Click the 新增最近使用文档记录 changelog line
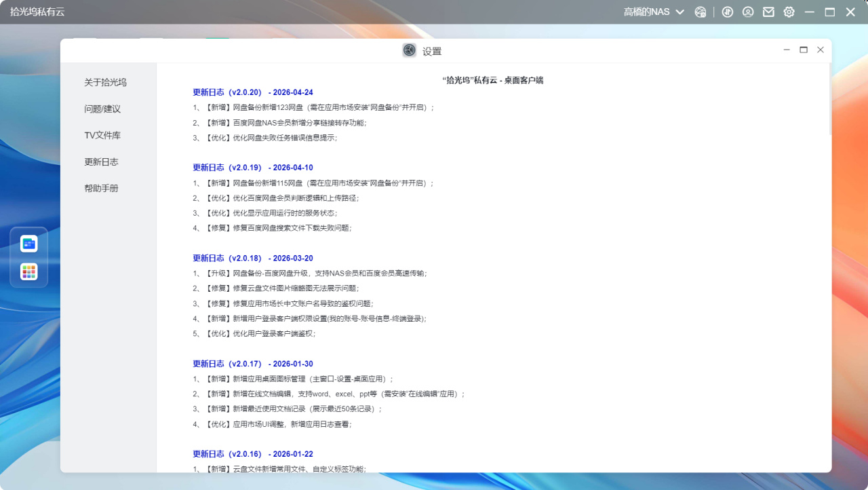 288,409
